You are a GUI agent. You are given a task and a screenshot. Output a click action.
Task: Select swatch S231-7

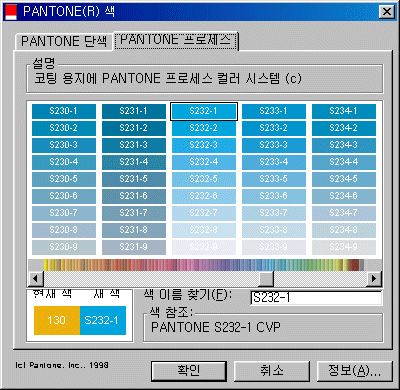pos(134,213)
